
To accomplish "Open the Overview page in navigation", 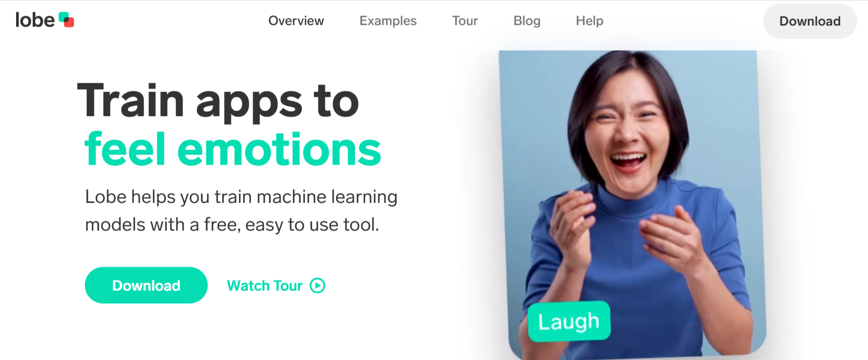I will pyautogui.click(x=296, y=21).
